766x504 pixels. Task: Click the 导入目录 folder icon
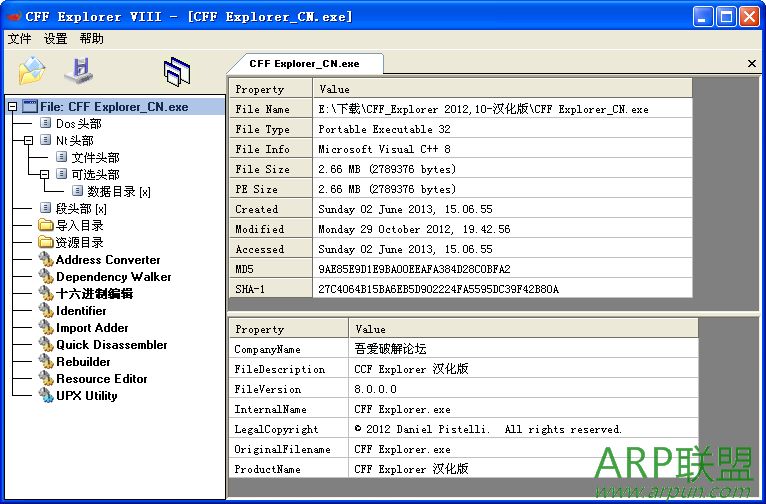pos(45,225)
